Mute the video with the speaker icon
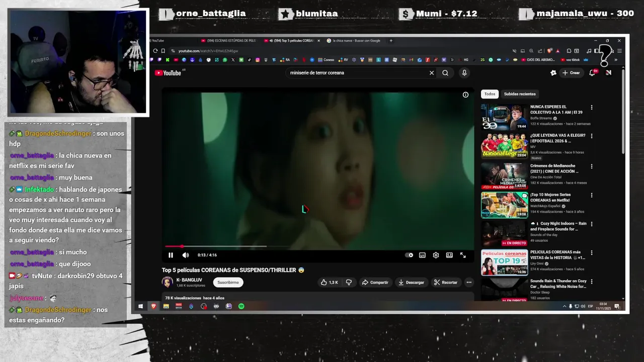 point(186,255)
